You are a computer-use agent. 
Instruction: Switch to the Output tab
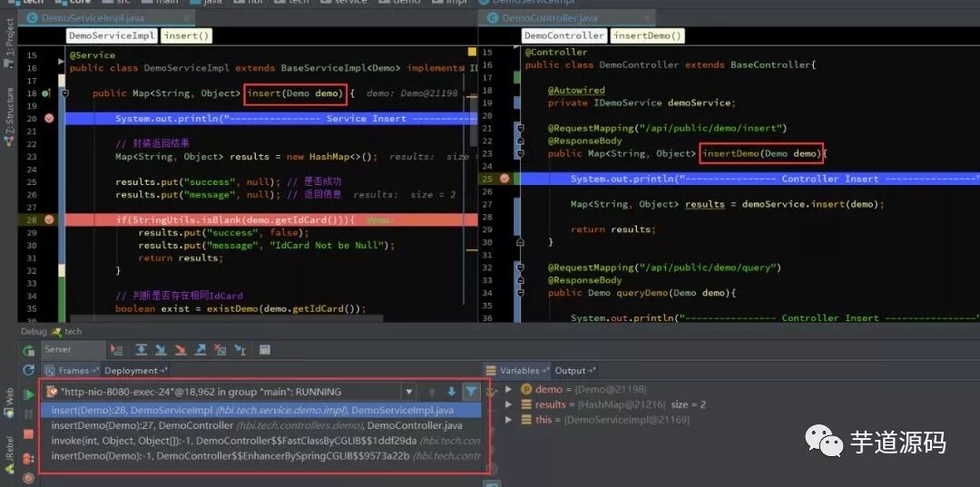[x=574, y=370]
